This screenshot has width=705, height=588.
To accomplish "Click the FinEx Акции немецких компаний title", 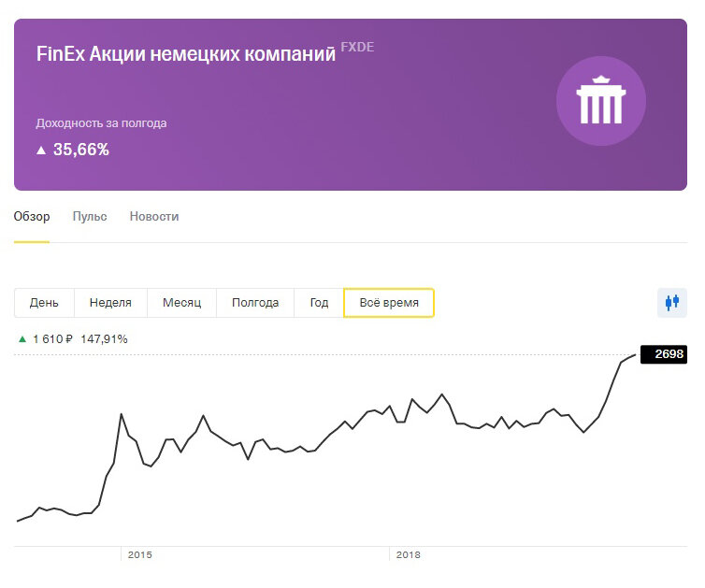I will [x=185, y=54].
